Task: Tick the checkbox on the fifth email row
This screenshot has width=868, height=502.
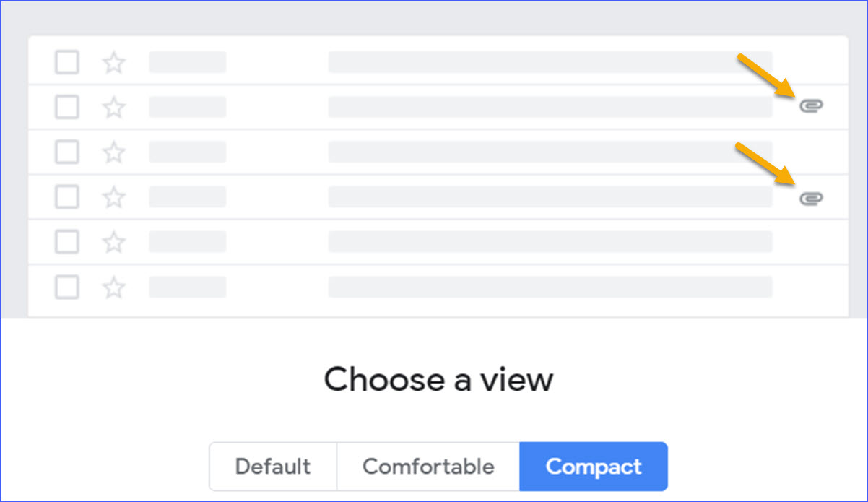Action: tap(66, 242)
